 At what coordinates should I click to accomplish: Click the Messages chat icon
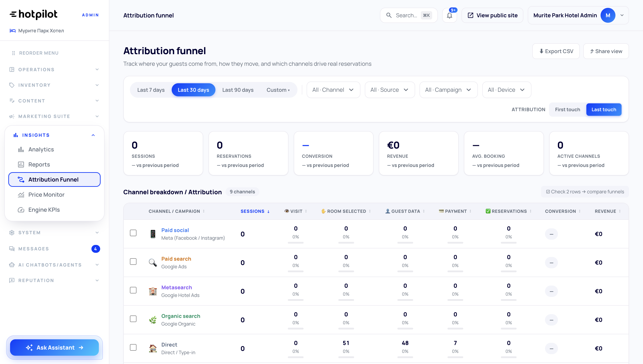pyautogui.click(x=12, y=249)
